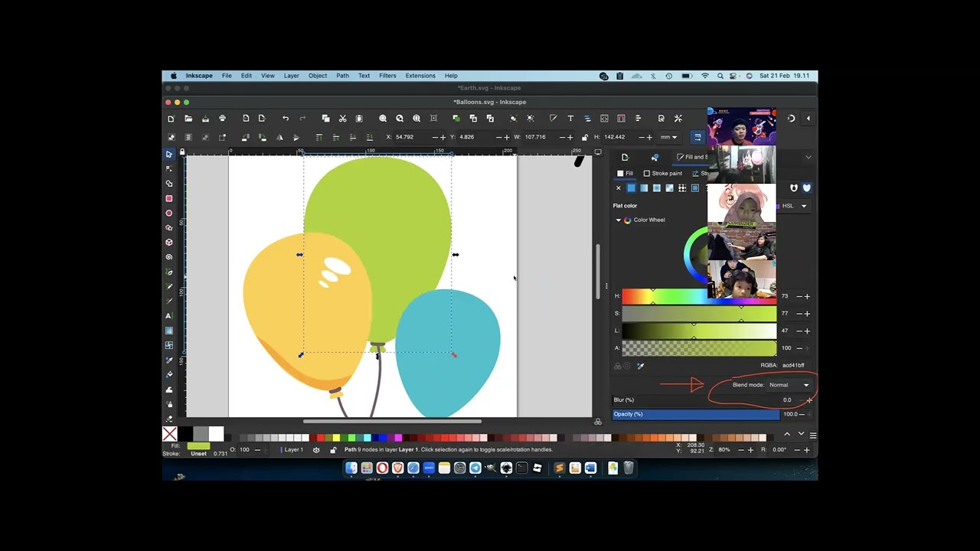Switch to the Stroke paint tab

coord(662,174)
